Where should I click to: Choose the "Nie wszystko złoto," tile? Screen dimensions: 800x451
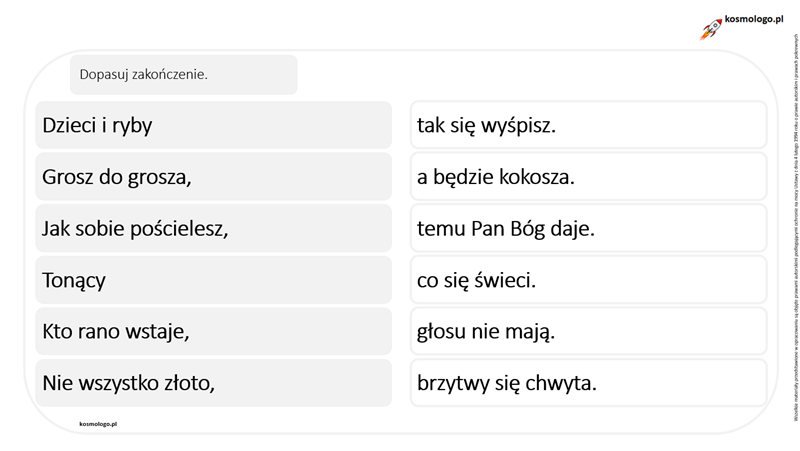pos(213,383)
